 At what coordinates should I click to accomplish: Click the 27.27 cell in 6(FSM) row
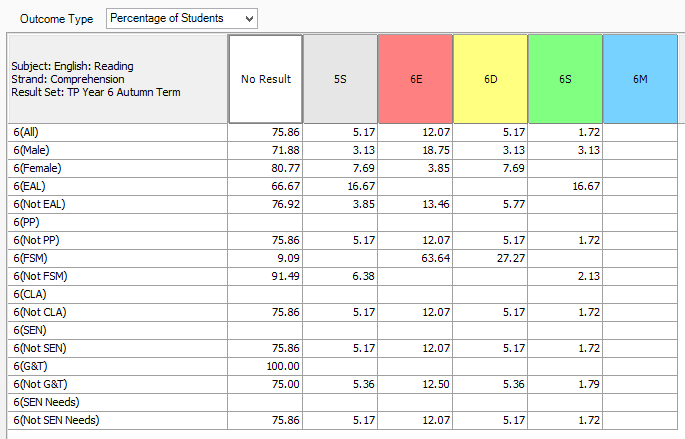point(491,258)
